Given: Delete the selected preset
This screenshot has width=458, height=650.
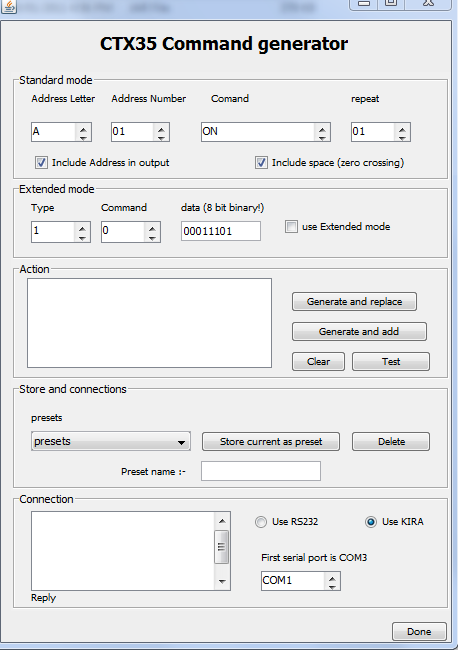Looking at the screenshot, I should pos(391,441).
